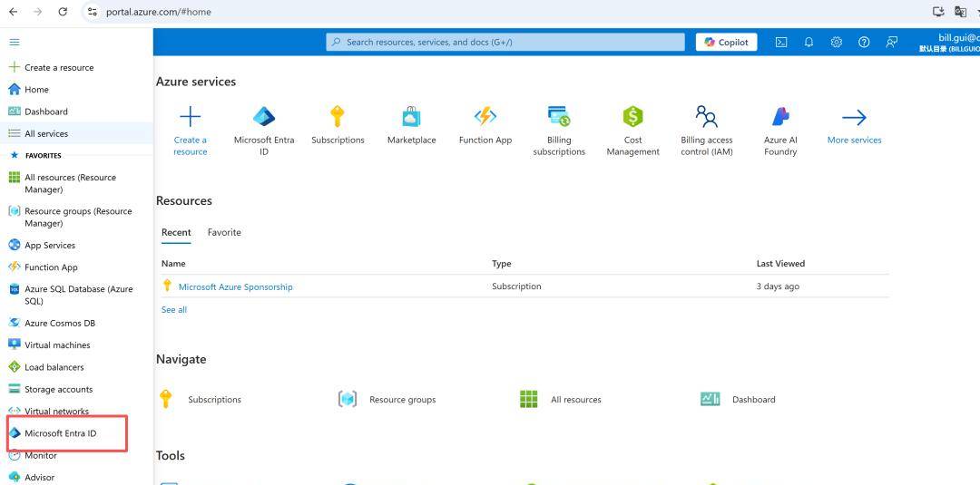
Task: Click browser back arrow button
Action: tap(13, 11)
